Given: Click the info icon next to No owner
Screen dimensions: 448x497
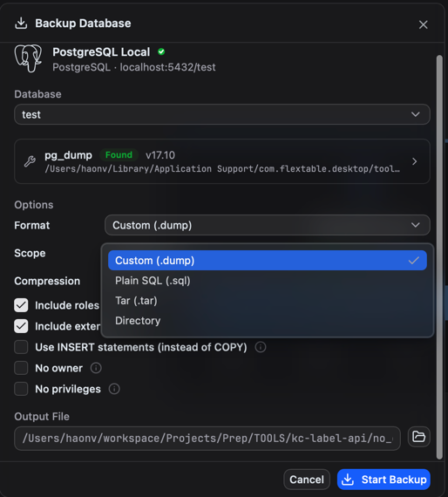Looking at the screenshot, I should (96, 368).
